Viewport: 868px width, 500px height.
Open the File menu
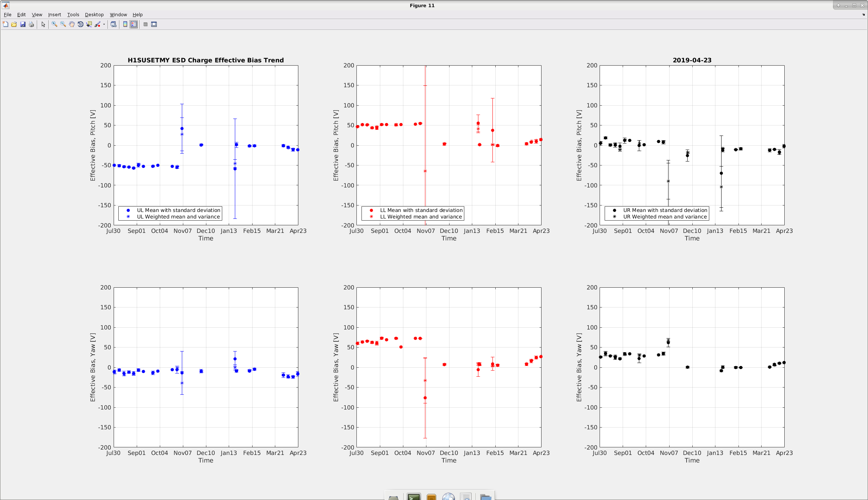coord(8,15)
